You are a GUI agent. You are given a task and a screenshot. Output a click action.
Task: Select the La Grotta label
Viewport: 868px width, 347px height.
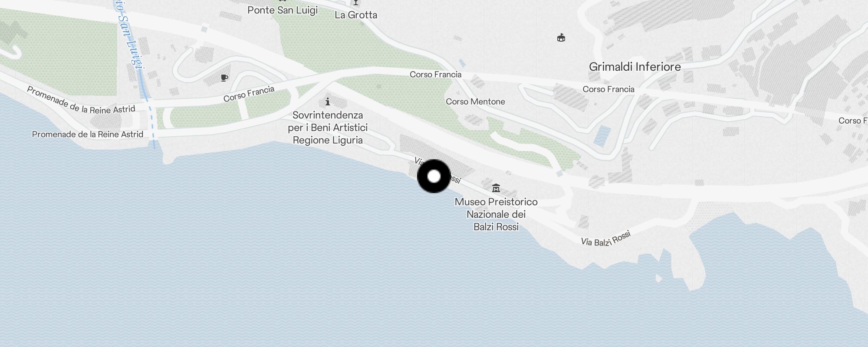point(356,15)
